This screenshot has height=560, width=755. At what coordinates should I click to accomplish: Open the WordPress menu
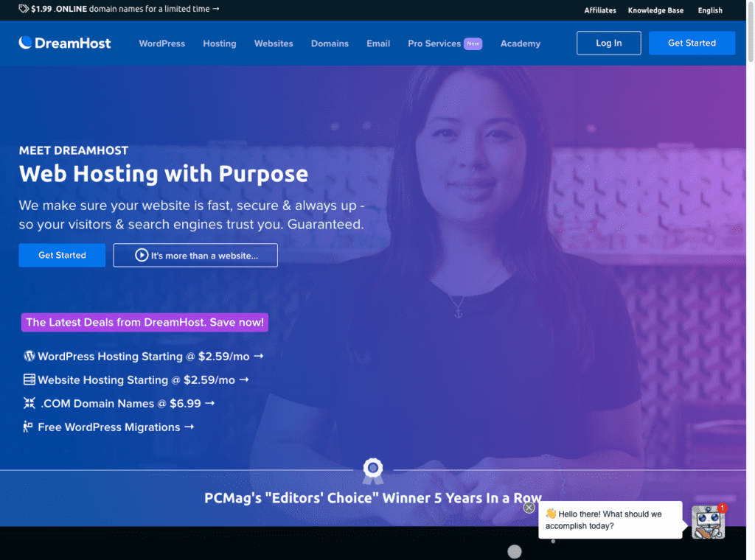point(161,43)
